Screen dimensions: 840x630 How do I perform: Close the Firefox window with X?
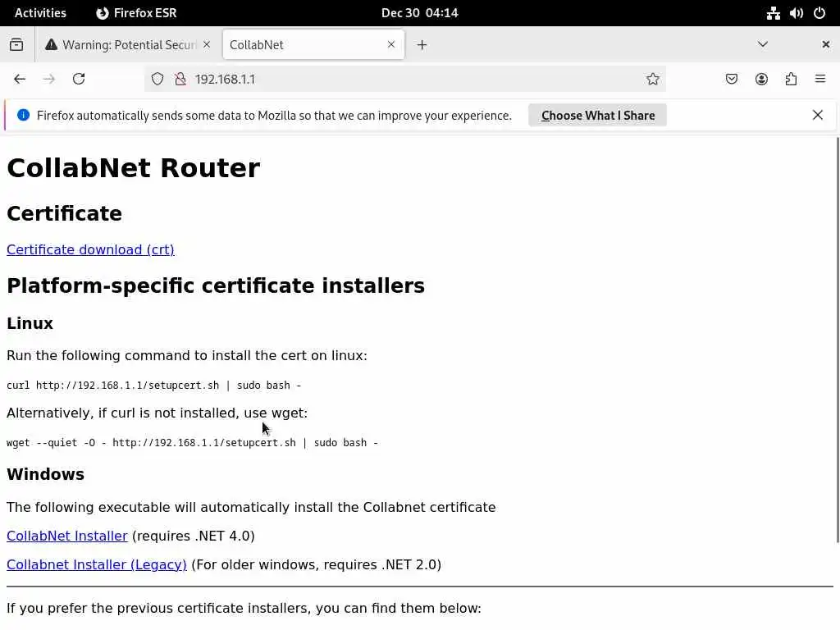(x=825, y=44)
